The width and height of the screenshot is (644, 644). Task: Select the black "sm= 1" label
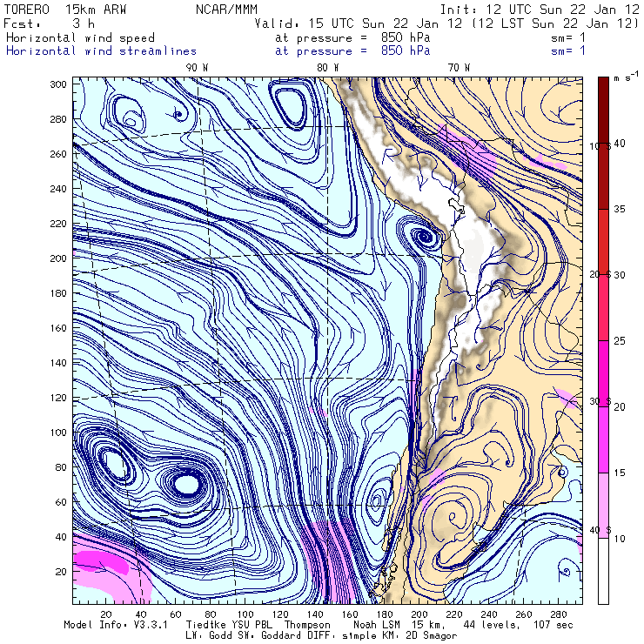[568, 37]
